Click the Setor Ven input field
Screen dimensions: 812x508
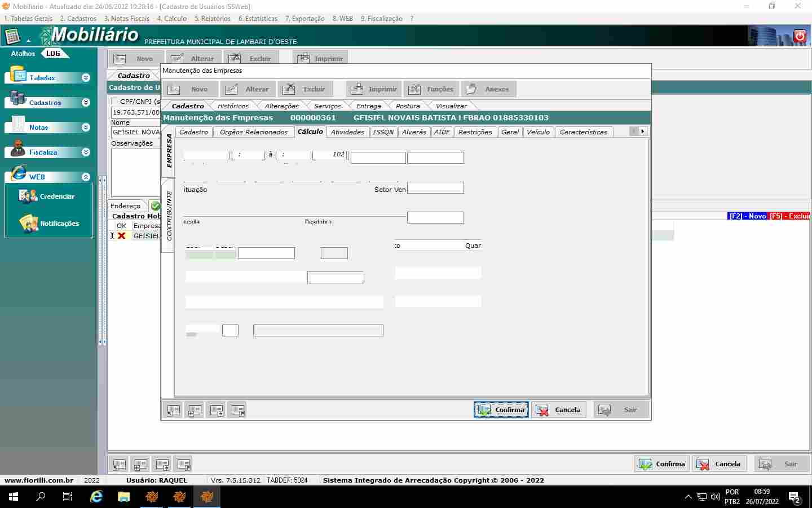435,188
